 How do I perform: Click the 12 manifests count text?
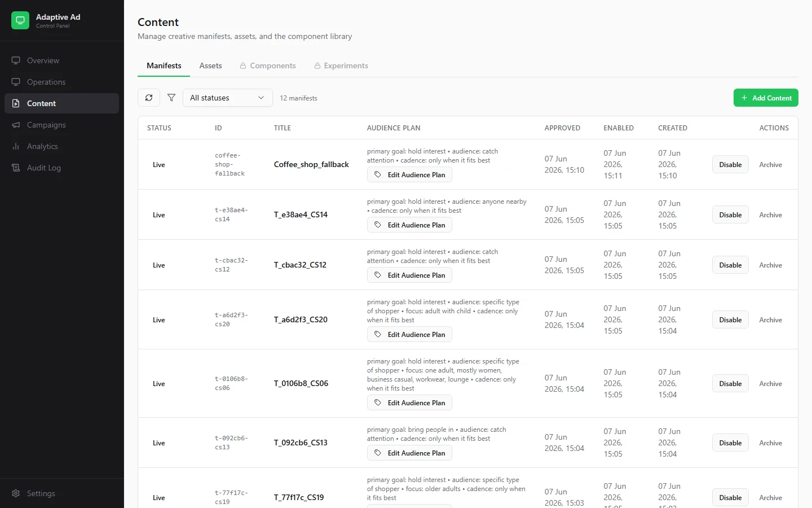[298, 98]
